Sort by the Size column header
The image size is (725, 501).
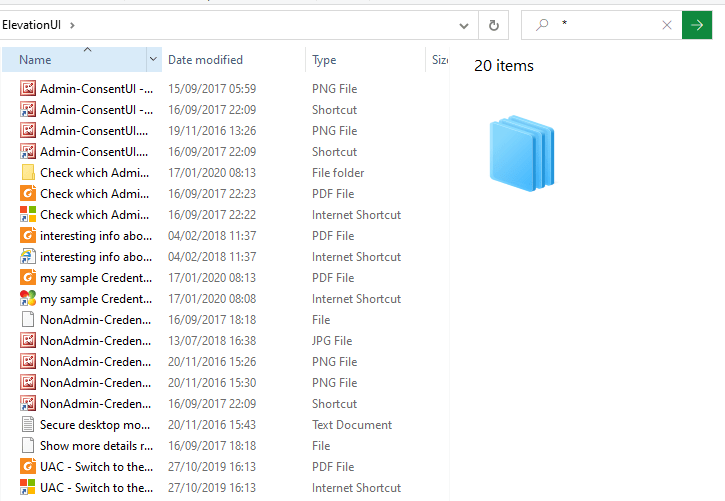tap(439, 60)
